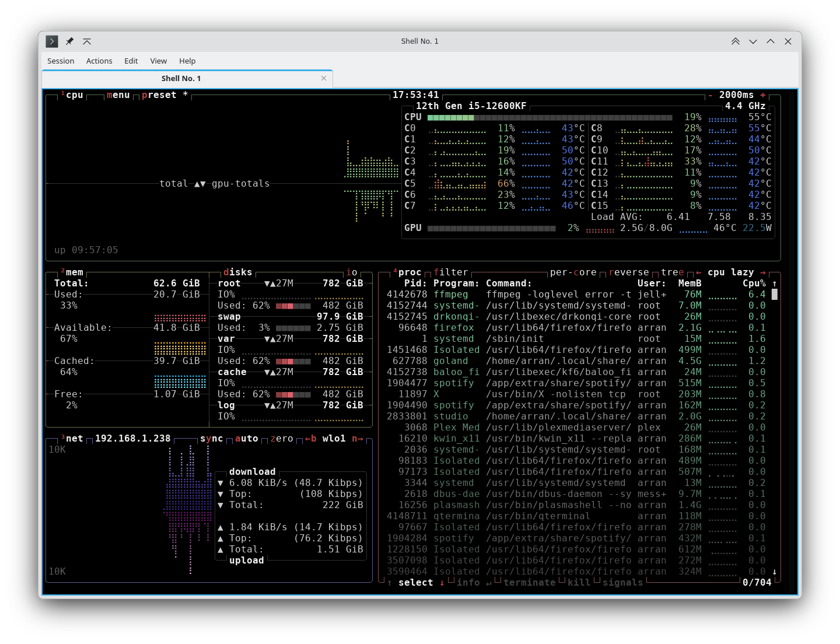Toggle the net box header
This screenshot has height=644, width=840.
[72, 439]
